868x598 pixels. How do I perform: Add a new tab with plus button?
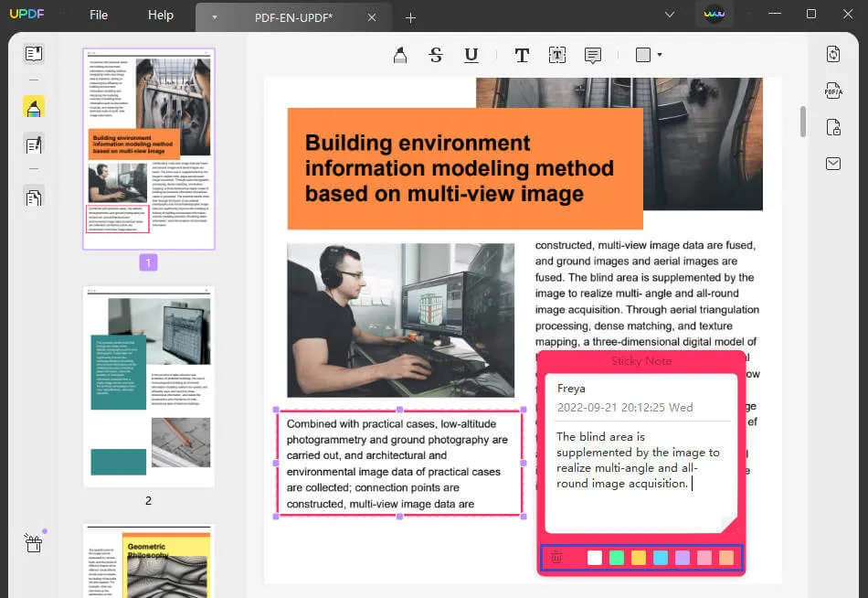coord(410,17)
